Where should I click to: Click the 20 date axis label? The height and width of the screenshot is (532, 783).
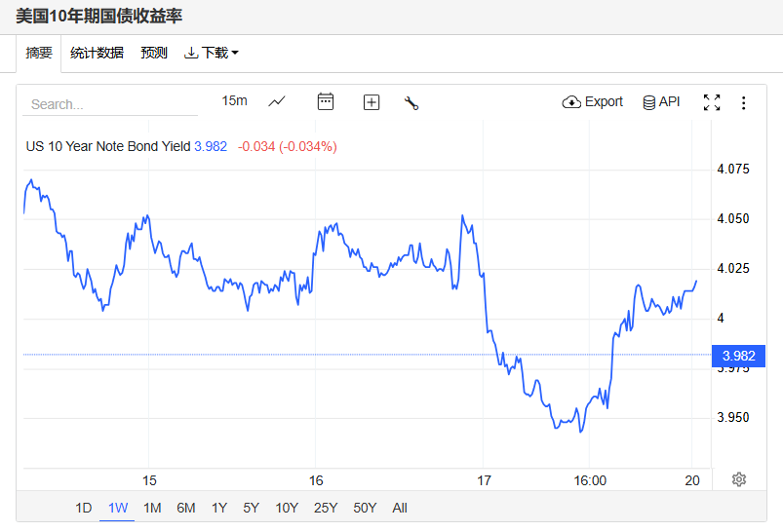[x=692, y=480]
